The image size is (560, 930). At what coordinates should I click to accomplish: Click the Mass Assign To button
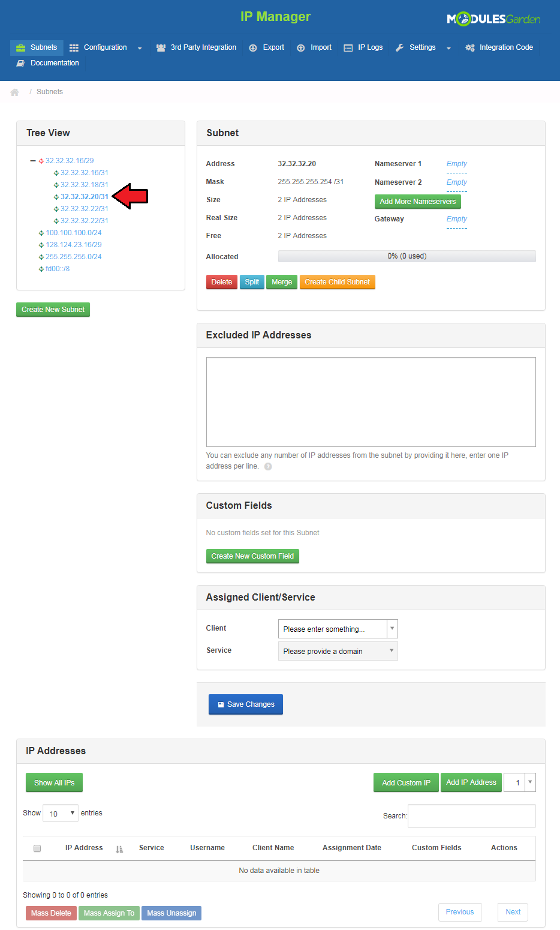[x=109, y=913]
